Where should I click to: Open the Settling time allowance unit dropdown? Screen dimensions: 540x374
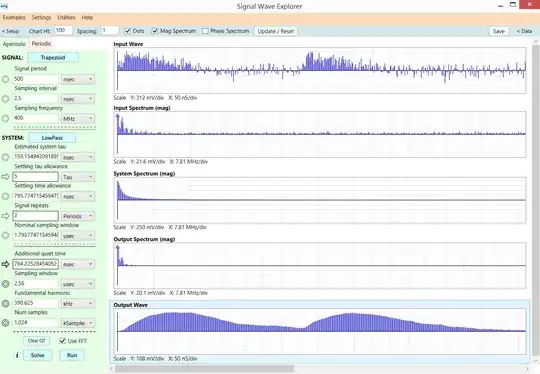tap(77, 196)
